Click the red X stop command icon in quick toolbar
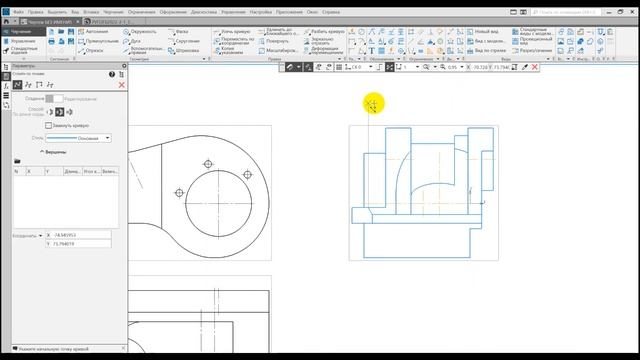Screen dimensions: 640x360 535,67
